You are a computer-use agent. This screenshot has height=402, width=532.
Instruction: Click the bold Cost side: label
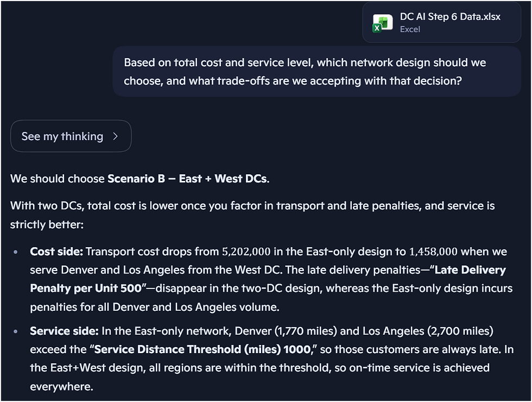coord(56,252)
